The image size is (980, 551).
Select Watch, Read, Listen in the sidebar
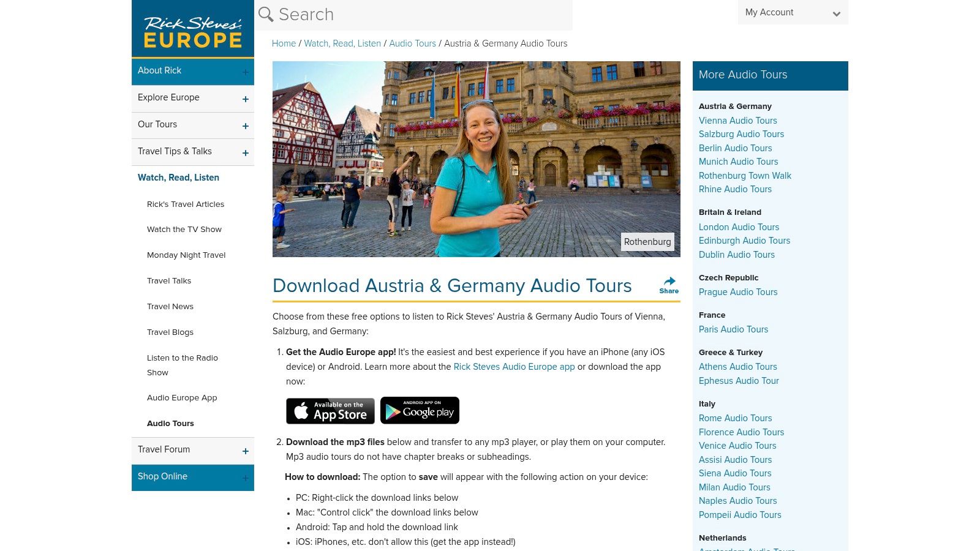[x=178, y=178]
